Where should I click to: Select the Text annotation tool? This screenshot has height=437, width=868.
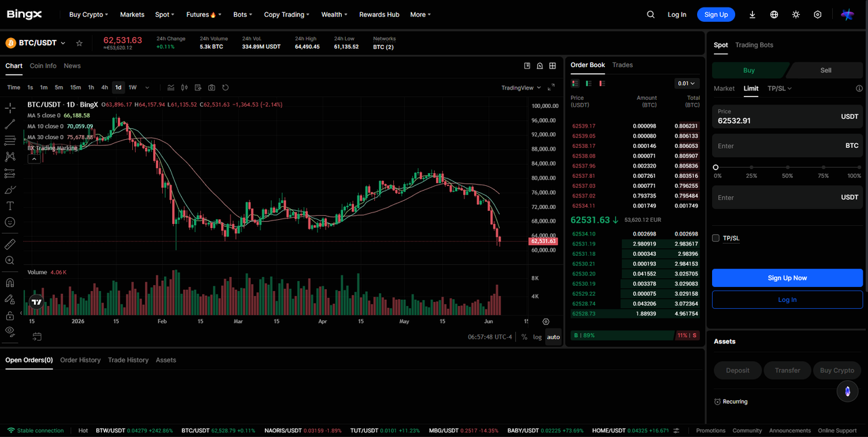pos(10,206)
